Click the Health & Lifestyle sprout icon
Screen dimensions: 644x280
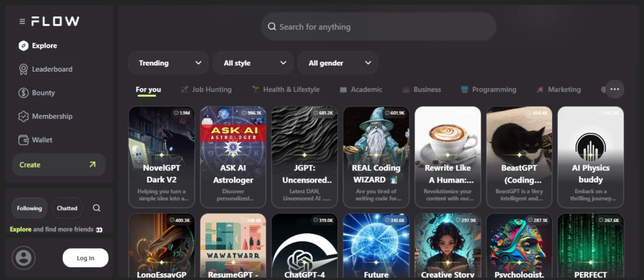click(255, 89)
